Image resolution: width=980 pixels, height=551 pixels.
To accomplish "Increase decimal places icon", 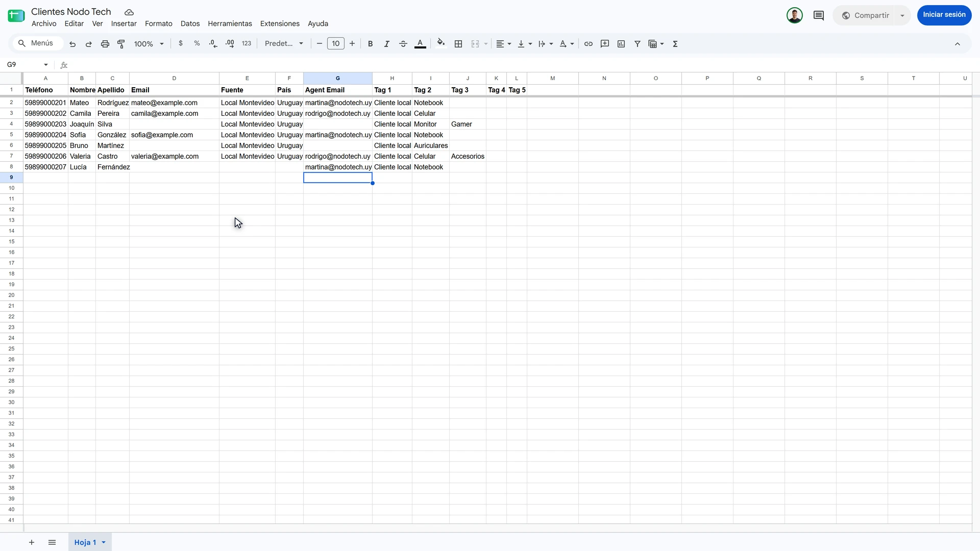I will 230,44.
